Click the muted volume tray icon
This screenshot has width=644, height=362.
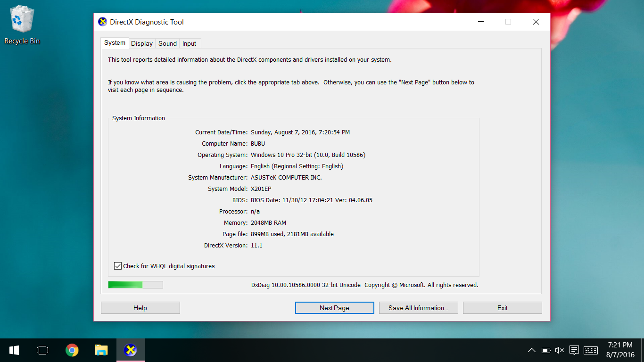[560, 350]
